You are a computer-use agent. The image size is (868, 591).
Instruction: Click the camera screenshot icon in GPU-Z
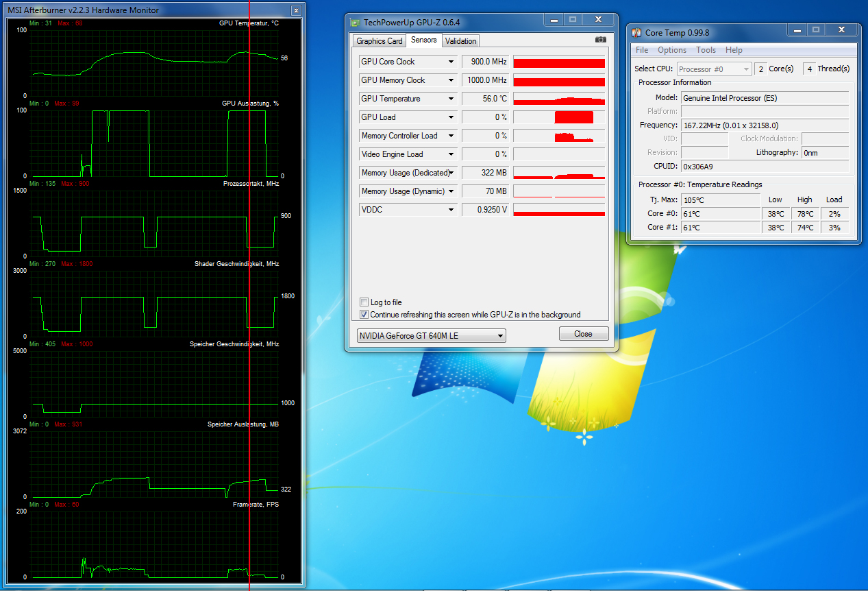[x=601, y=40]
